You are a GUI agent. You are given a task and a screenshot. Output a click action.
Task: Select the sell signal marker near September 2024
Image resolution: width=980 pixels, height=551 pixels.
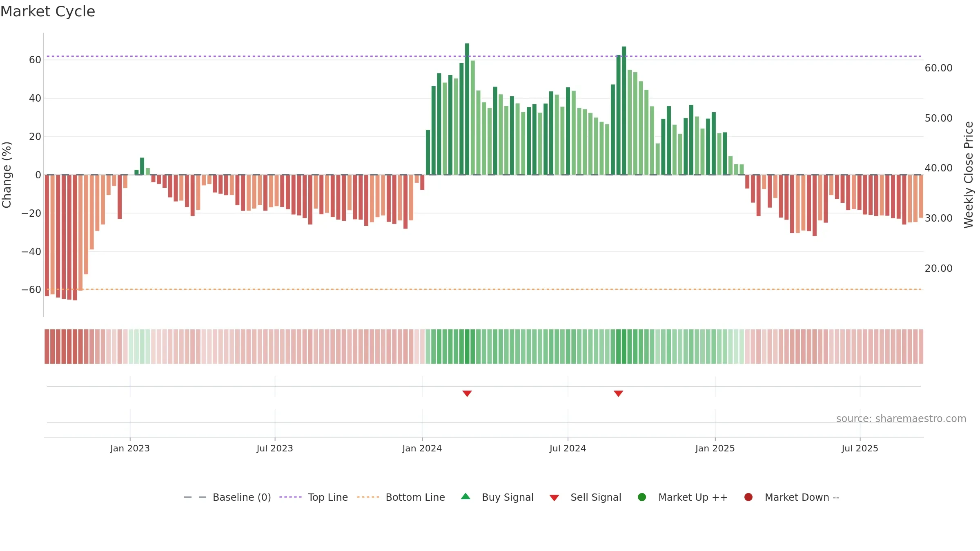[x=618, y=393]
